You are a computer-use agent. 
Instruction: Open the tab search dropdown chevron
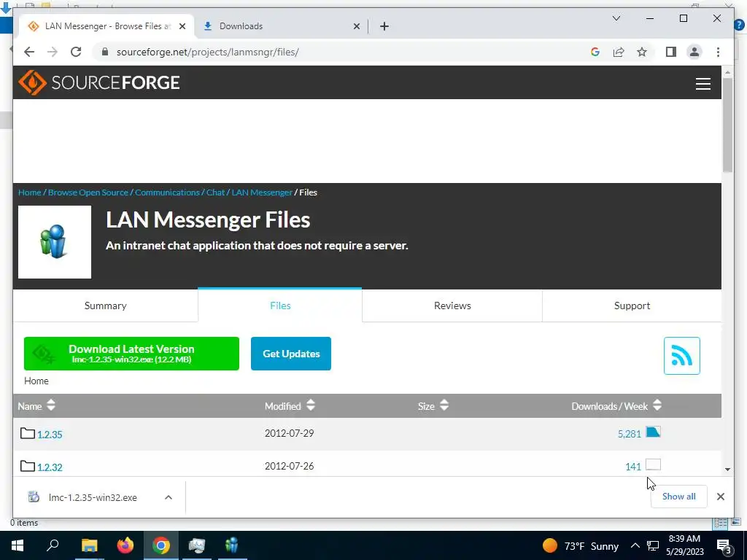coord(616,18)
